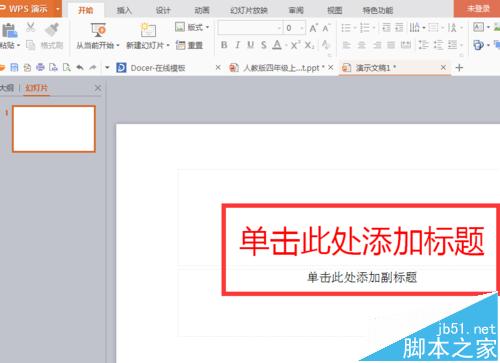Toggle subscript X₂ formatting
The image size is (500, 363).
309,45
